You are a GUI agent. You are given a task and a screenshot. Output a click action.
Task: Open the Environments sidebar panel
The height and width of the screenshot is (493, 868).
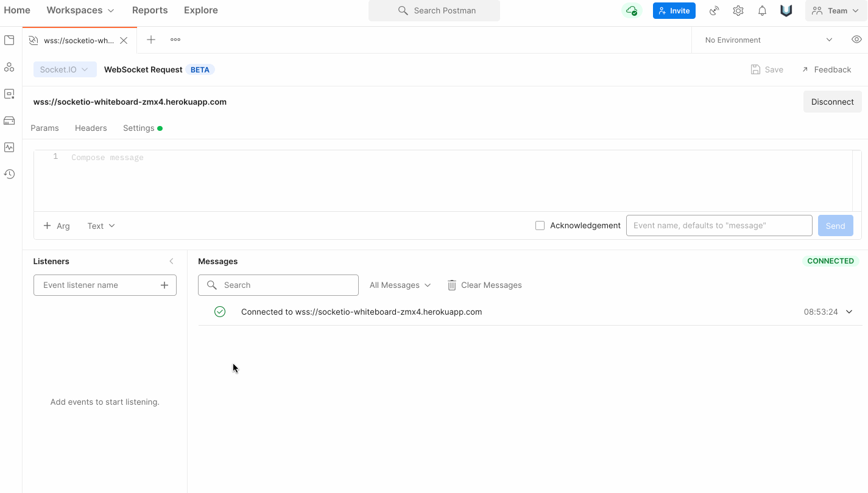(9, 94)
